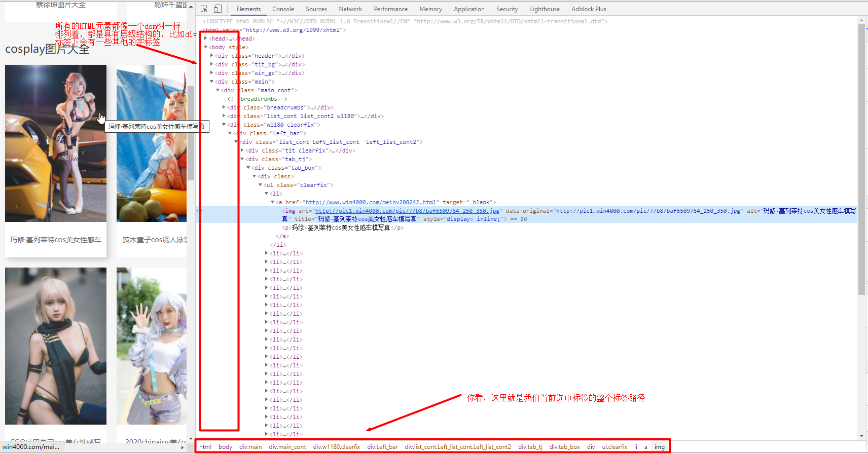Click the DevTools Elements panel scrollbar thumb
The width and height of the screenshot is (868, 454).
coord(861,160)
